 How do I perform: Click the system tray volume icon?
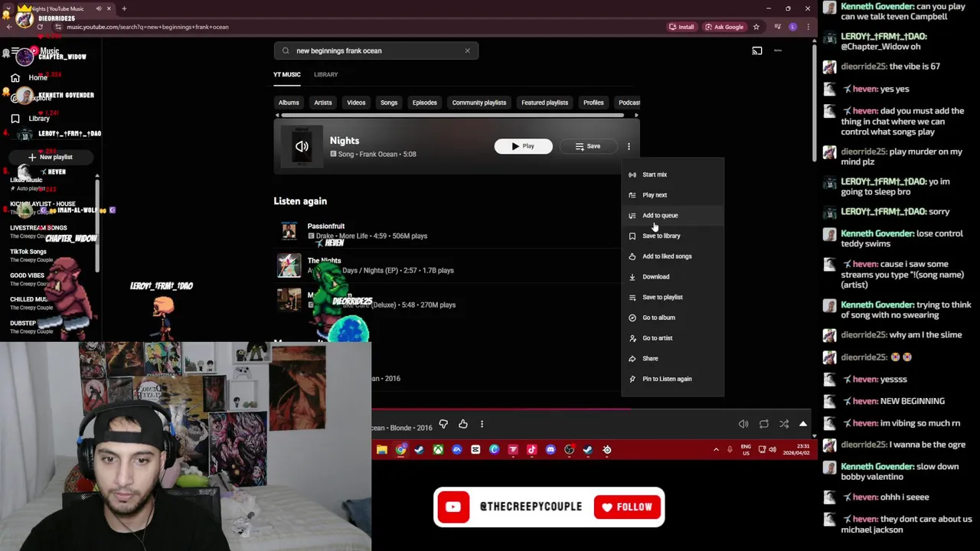click(773, 450)
